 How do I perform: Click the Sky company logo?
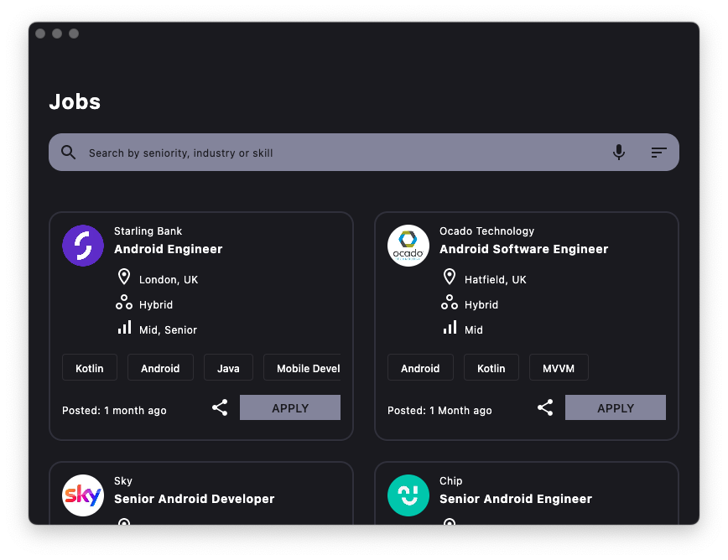coord(83,495)
